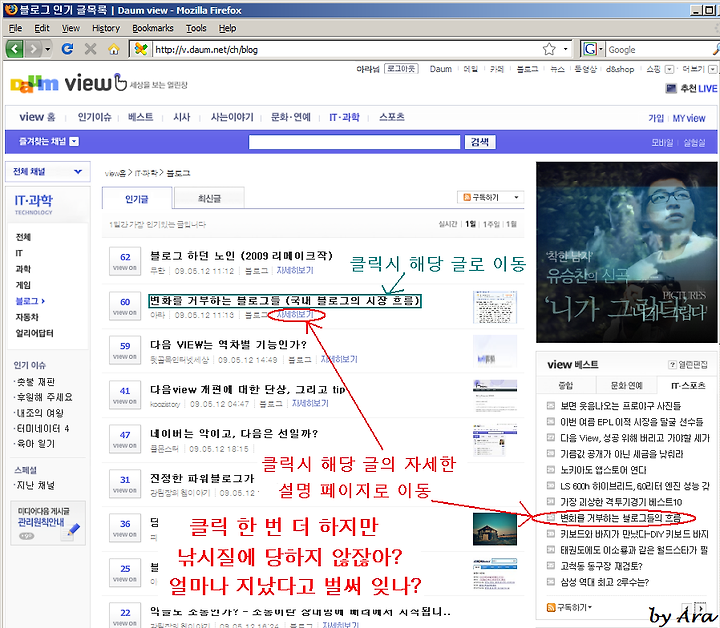This screenshot has height=628, width=720.
Task: Open the 인기이슈 navigation link
Action: click(x=95, y=117)
